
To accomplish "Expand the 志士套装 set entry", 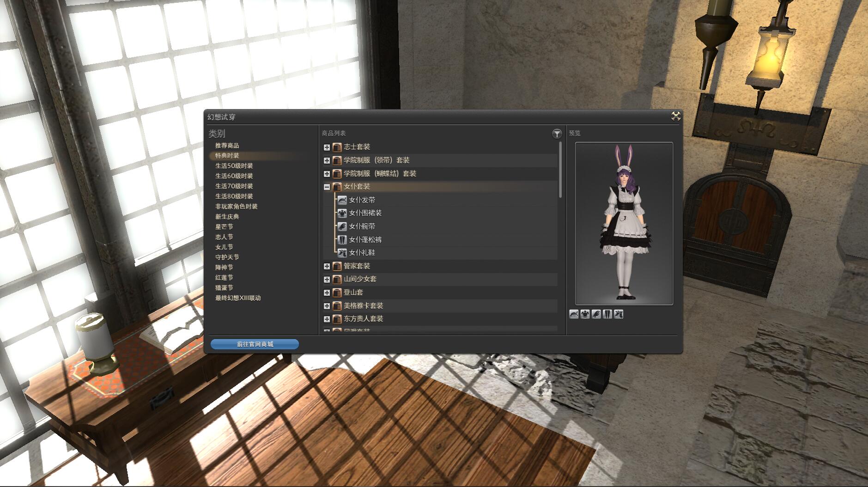I will (327, 147).
